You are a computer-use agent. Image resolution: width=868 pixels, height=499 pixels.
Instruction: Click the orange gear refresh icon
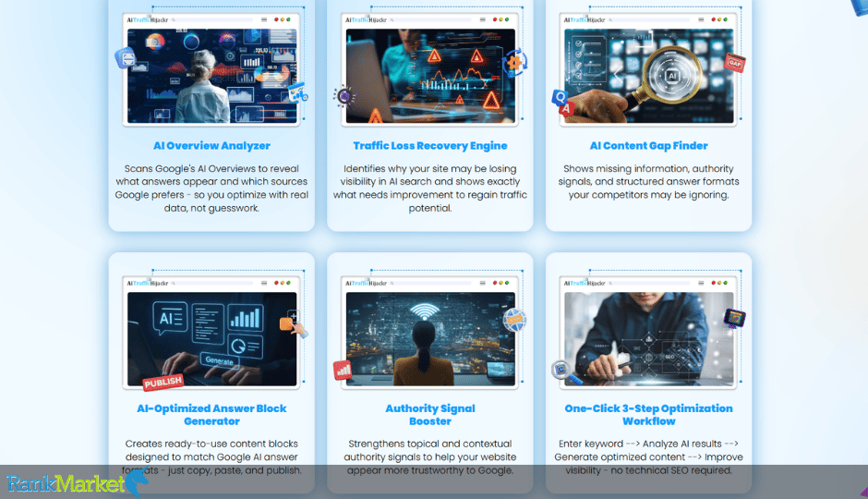[515, 62]
